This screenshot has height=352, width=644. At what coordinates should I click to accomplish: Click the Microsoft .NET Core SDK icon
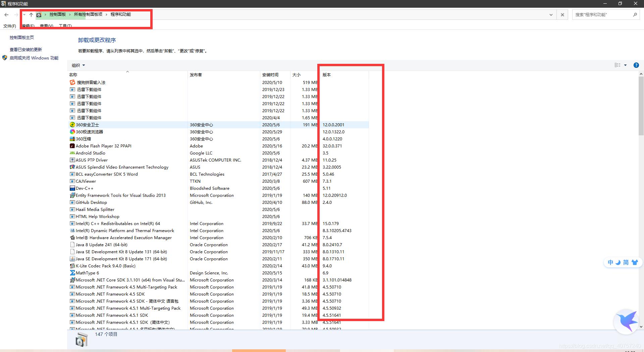point(72,280)
